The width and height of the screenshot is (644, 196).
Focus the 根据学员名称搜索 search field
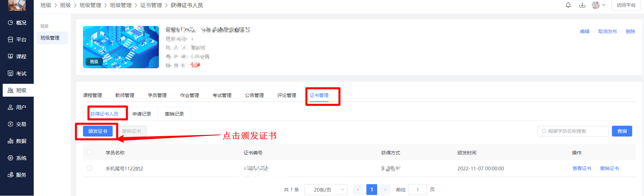pyautogui.click(x=573, y=131)
